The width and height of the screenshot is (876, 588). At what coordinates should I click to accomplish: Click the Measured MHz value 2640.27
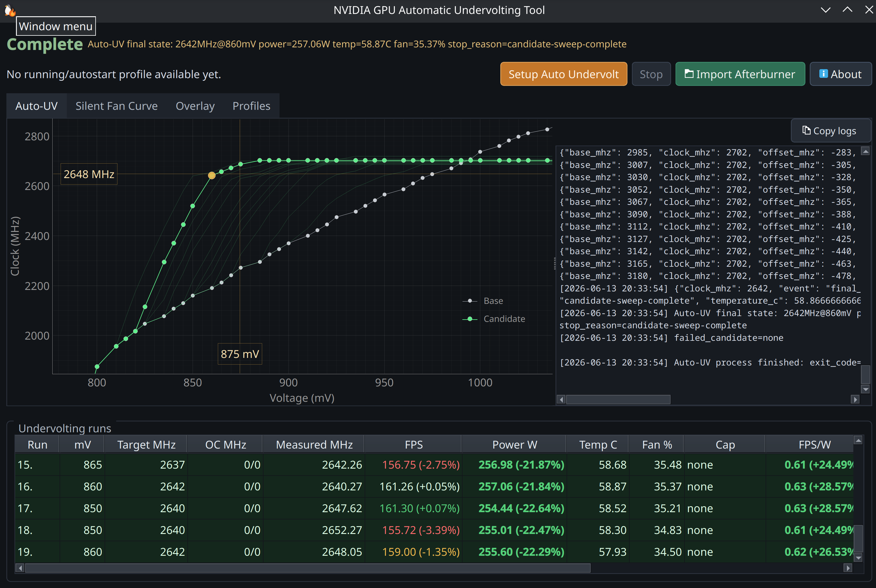point(313,487)
